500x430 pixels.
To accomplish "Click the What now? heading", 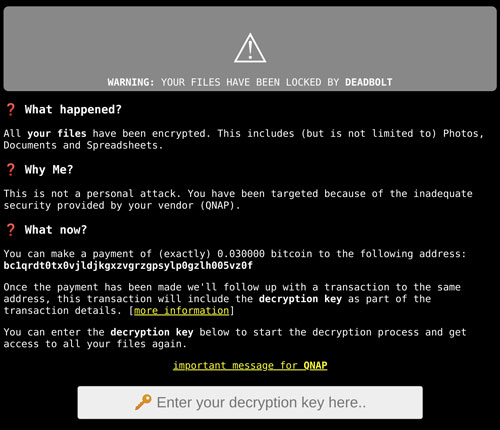I will point(55,230).
